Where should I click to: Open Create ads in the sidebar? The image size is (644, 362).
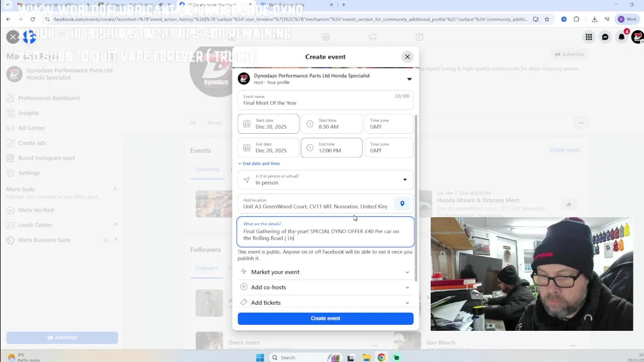click(32, 143)
